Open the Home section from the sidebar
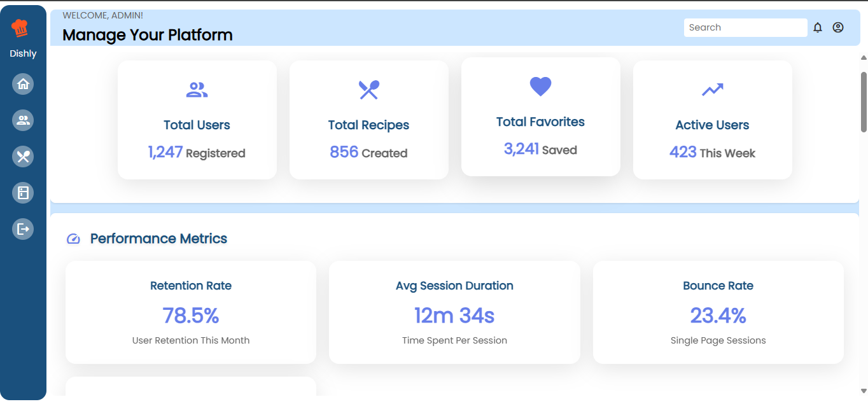Screen dimensions: 868x404 tap(23, 84)
